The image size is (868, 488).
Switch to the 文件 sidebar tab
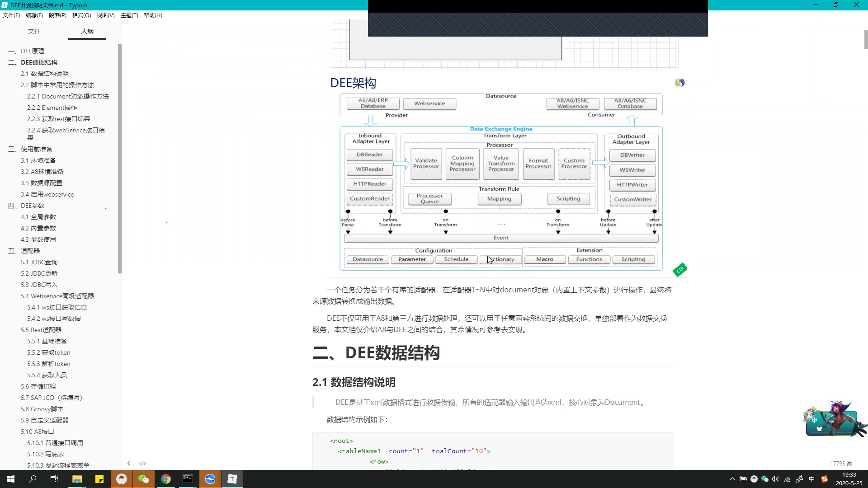point(34,31)
